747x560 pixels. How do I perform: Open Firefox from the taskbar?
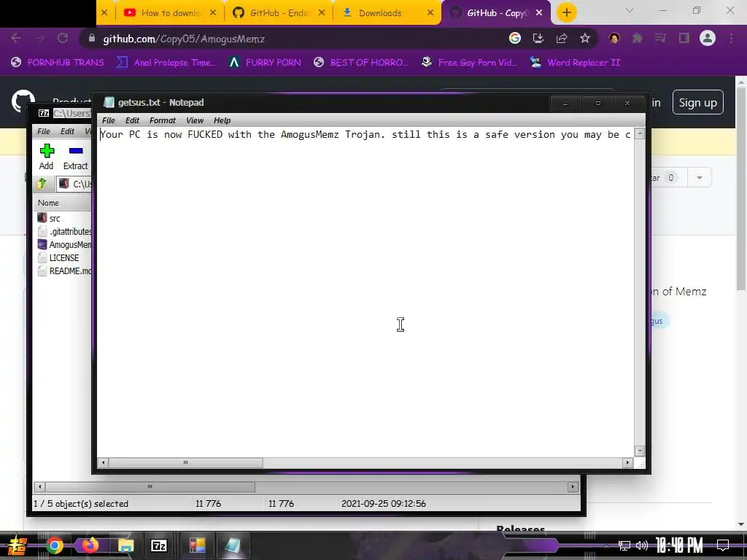click(x=90, y=545)
